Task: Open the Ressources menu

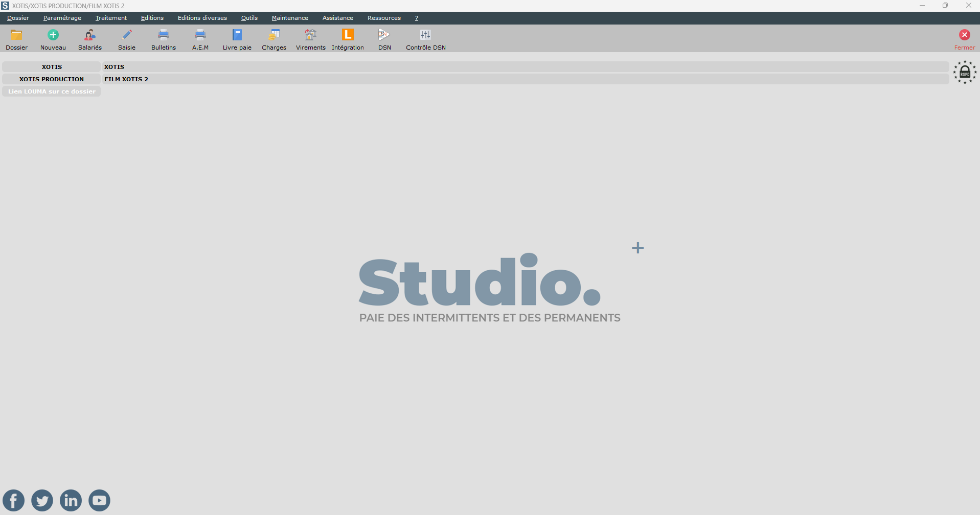Action: pos(384,18)
